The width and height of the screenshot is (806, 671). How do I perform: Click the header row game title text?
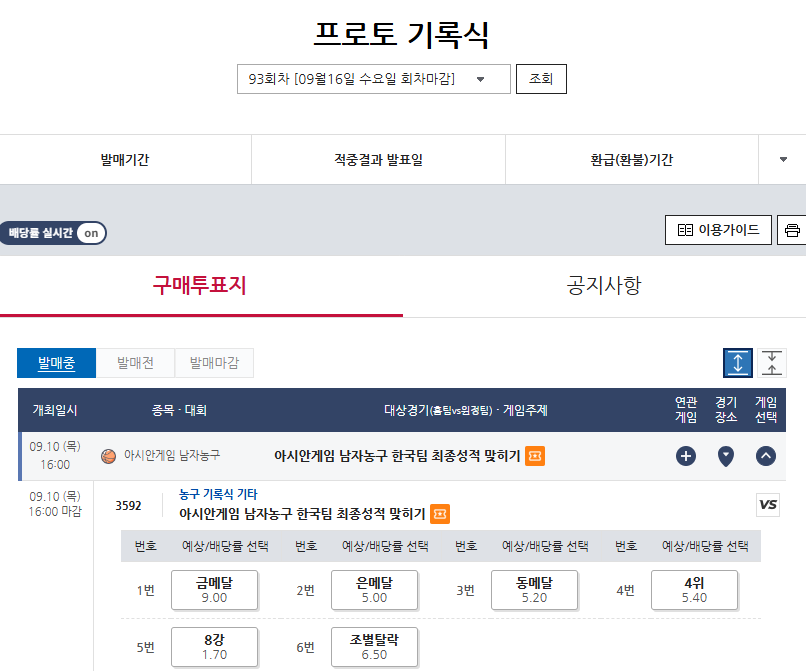click(397, 456)
